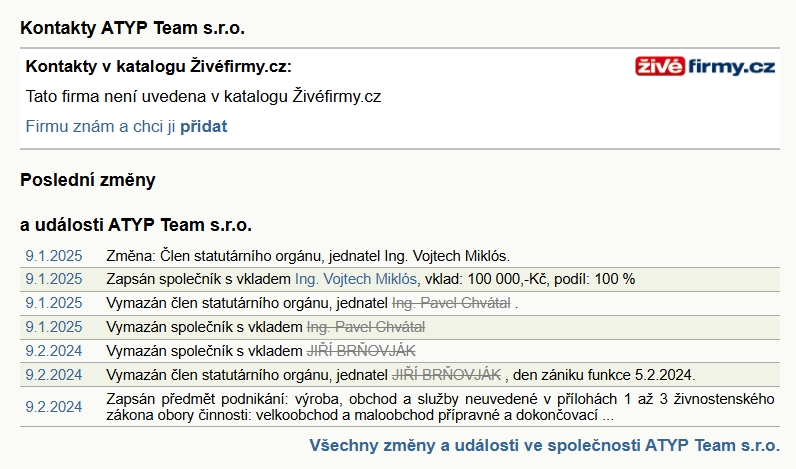Open the 'přidat' link to add the company
This screenshot has width=796, height=469.
pyautogui.click(x=204, y=126)
